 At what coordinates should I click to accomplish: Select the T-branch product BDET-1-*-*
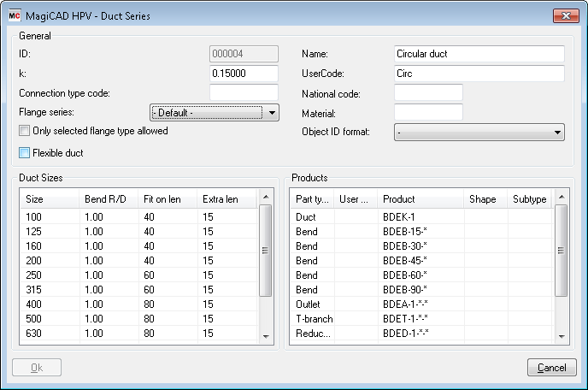(x=421, y=319)
